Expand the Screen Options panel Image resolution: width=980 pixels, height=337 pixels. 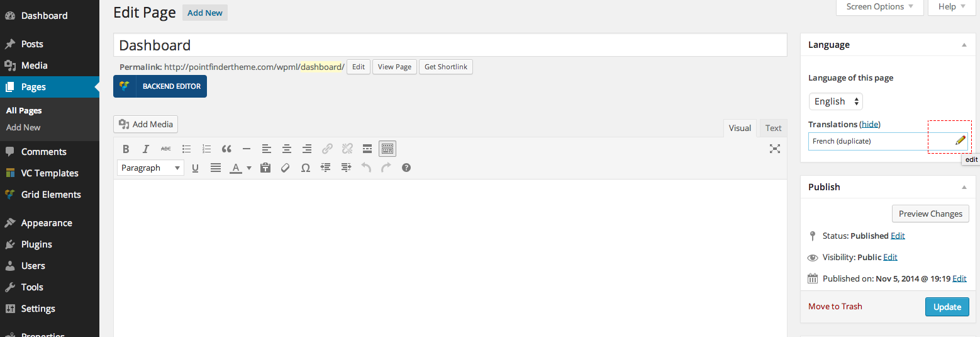tap(879, 7)
